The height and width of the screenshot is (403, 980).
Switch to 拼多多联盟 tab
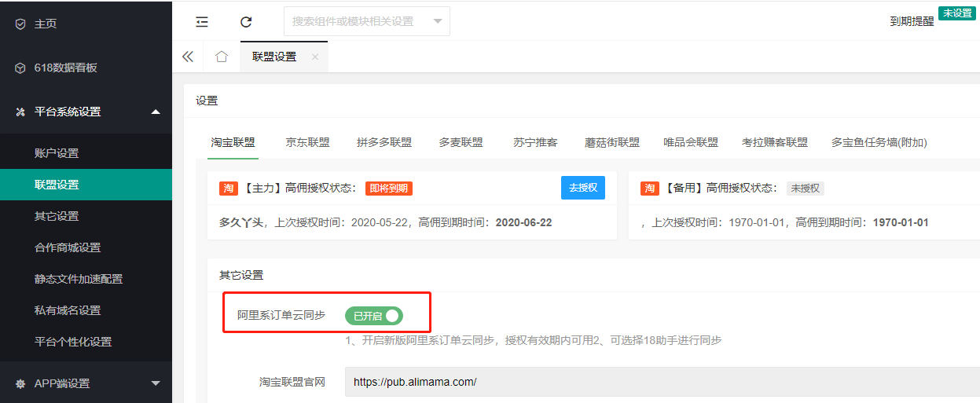click(x=384, y=142)
